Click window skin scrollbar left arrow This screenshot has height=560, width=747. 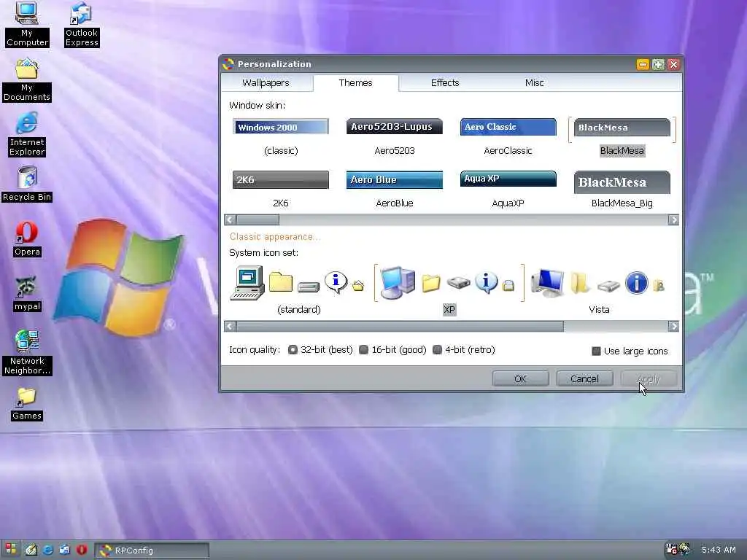coord(230,219)
